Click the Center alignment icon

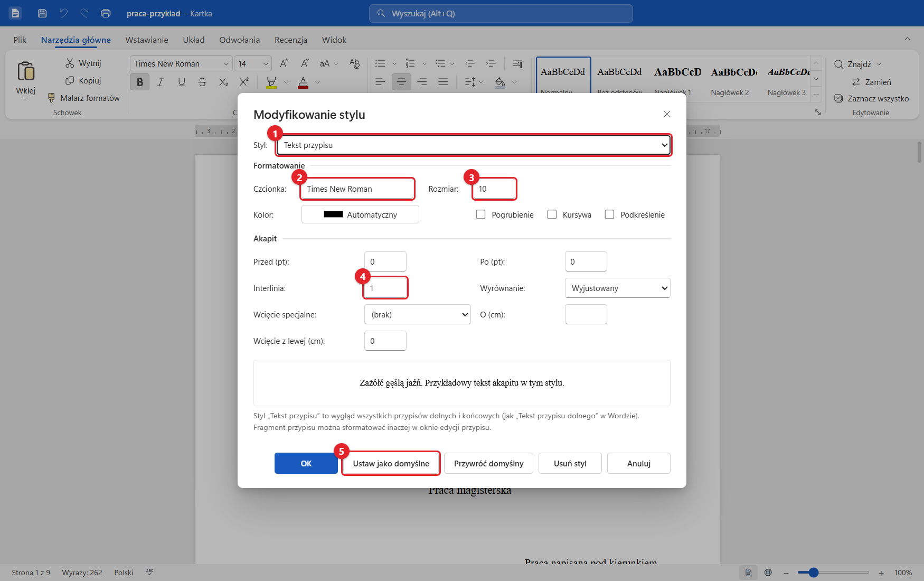coord(401,82)
